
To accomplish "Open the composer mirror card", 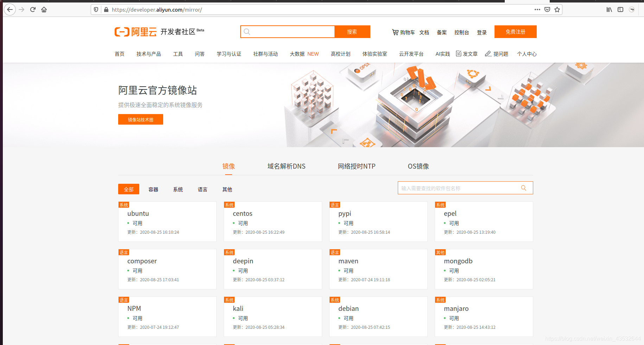I will pos(167,269).
